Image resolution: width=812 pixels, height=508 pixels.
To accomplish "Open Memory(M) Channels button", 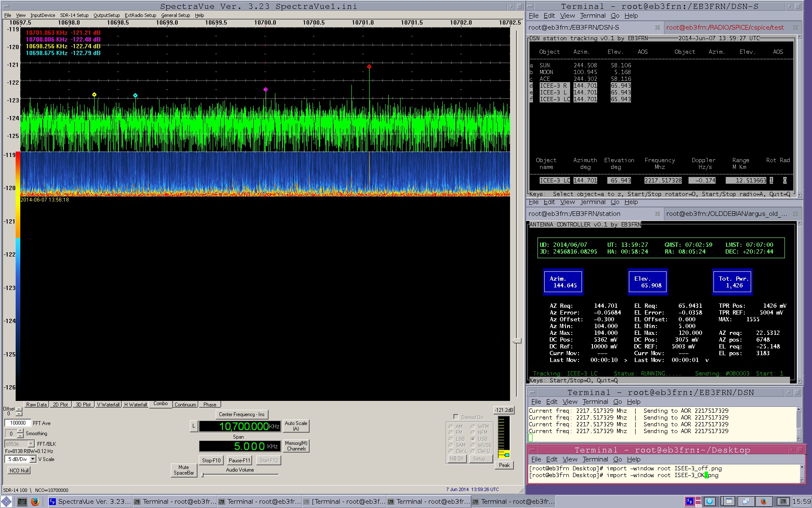I will click(296, 446).
